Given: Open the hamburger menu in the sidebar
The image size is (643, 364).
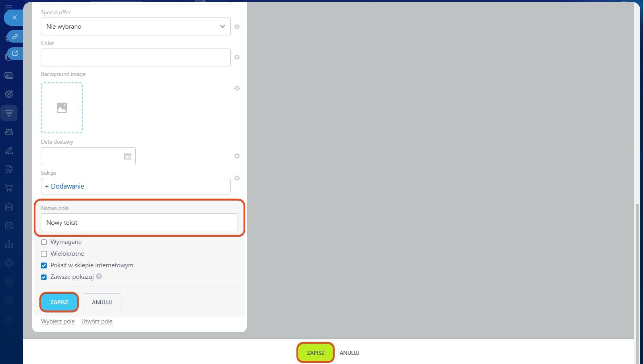Looking at the screenshot, I should 9,7.
